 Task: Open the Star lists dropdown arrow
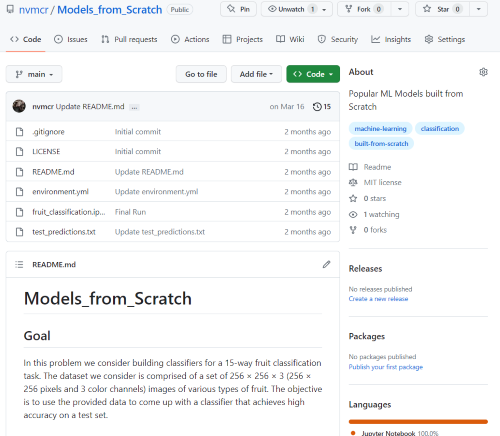tap(479, 9)
